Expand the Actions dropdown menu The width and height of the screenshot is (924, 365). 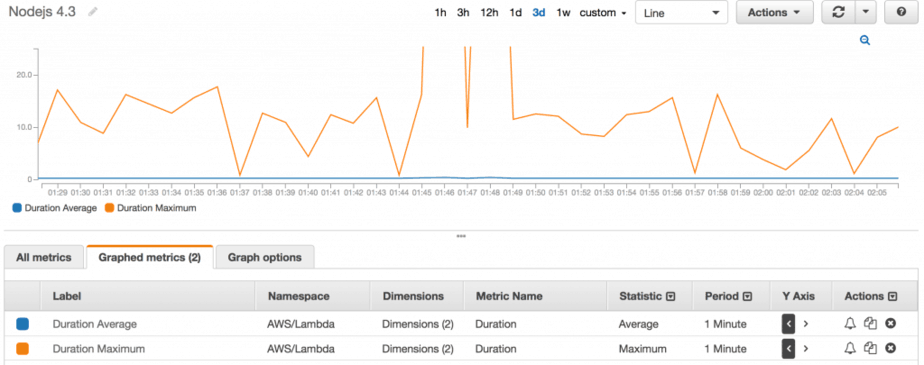tap(774, 12)
